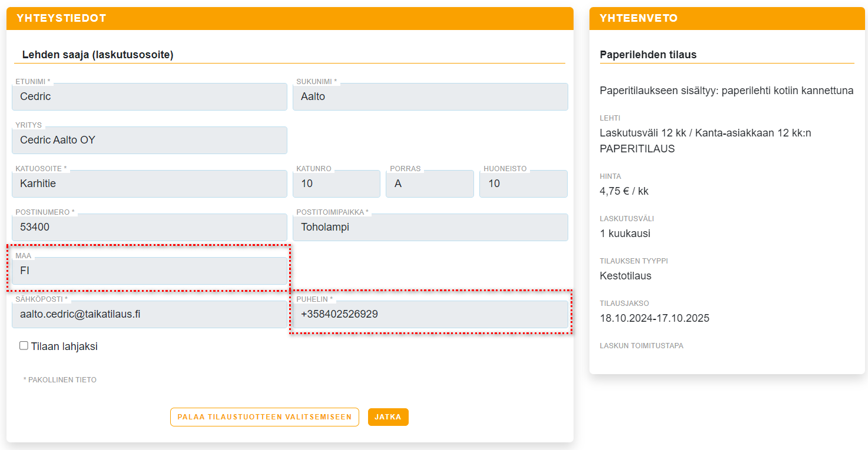868x450 pixels.
Task: Edit the Postinumero field 53400
Action: coord(150,227)
